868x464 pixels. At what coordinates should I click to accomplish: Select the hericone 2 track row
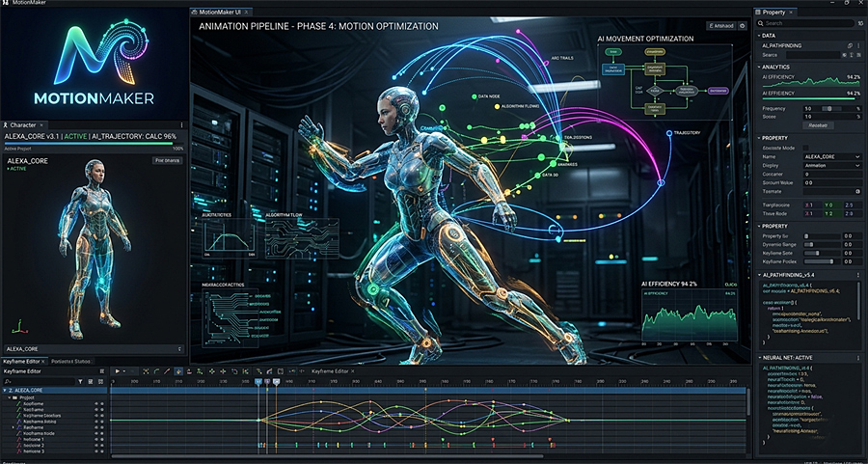(x=54, y=446)
